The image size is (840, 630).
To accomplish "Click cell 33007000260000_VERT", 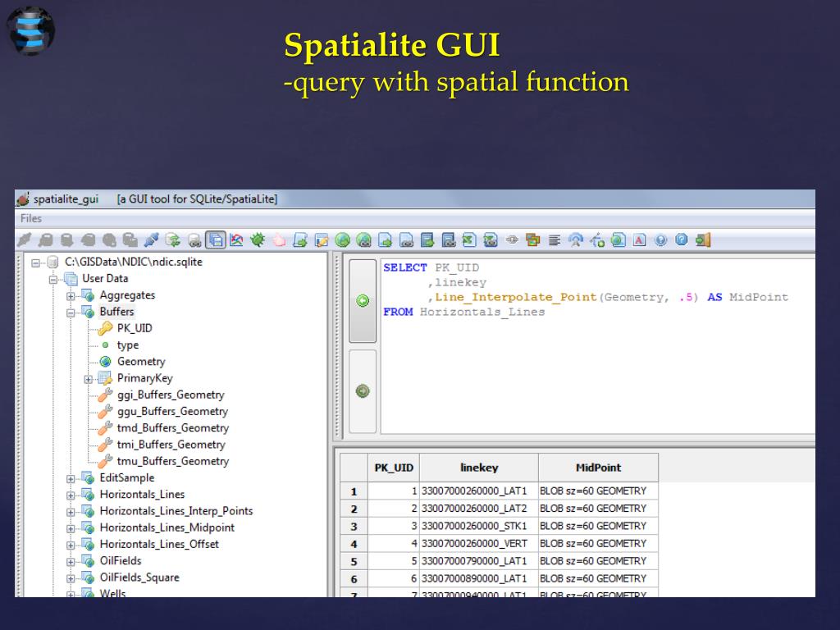I will pos(479,544).
